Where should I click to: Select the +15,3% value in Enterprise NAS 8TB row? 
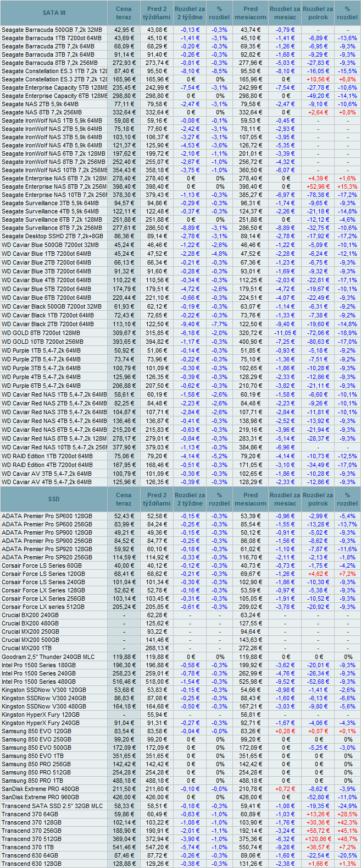[x=347, y=186]
